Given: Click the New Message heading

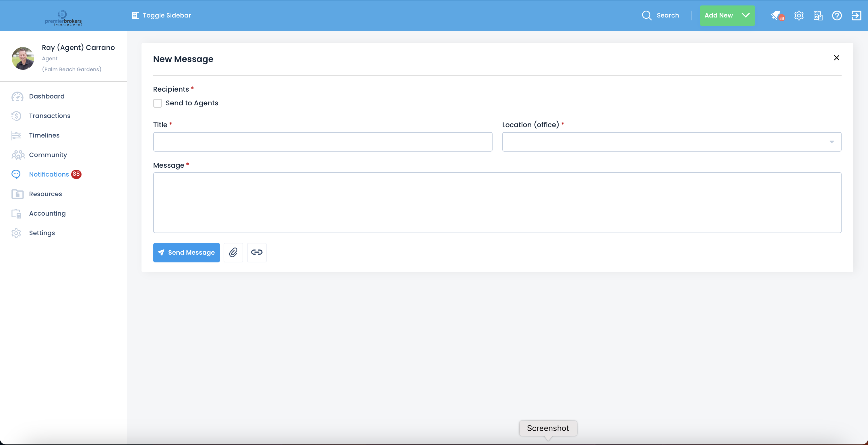Looking at the screenshot, I should (183, 59).
